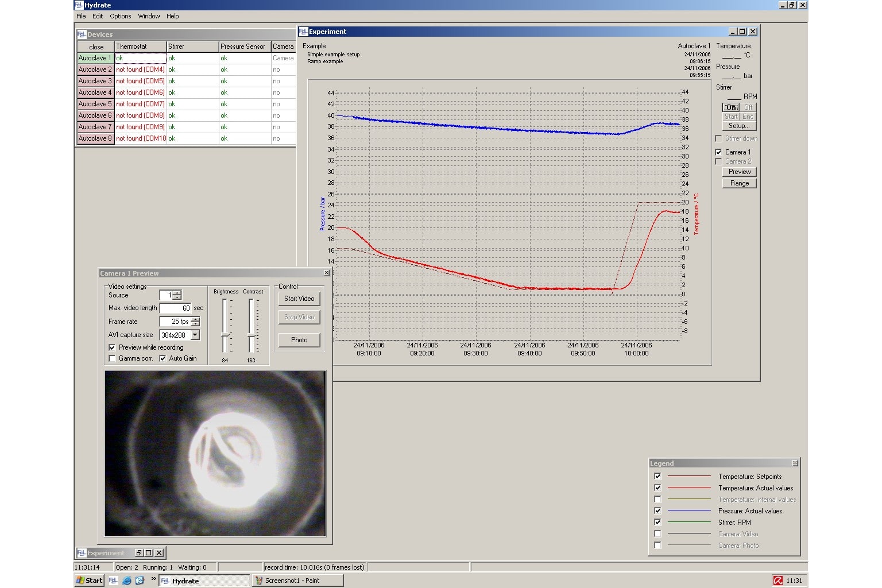Close the Camera 1 Preview window

[x=327, y=273]
